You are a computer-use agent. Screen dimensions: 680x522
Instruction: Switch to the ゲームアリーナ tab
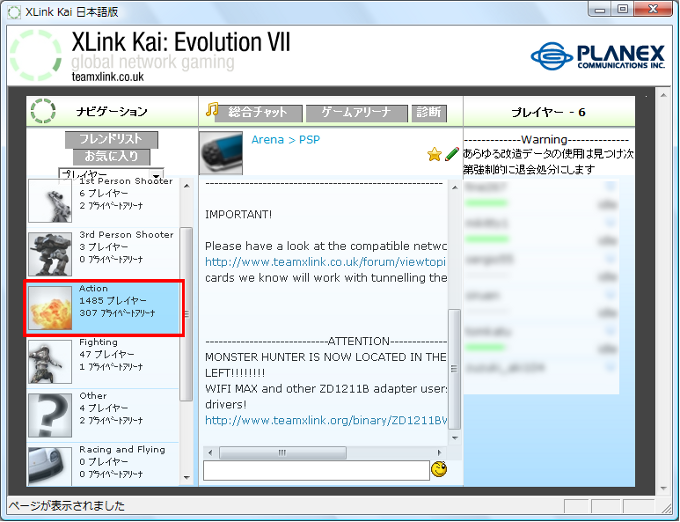pyautogui.click(x=357, y=113)
